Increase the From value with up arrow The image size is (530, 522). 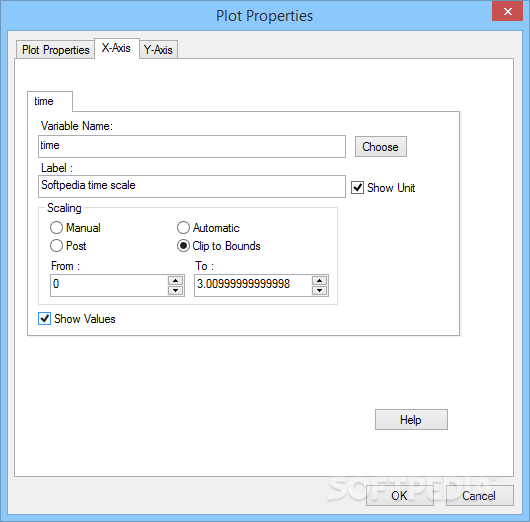click(175, 280)
